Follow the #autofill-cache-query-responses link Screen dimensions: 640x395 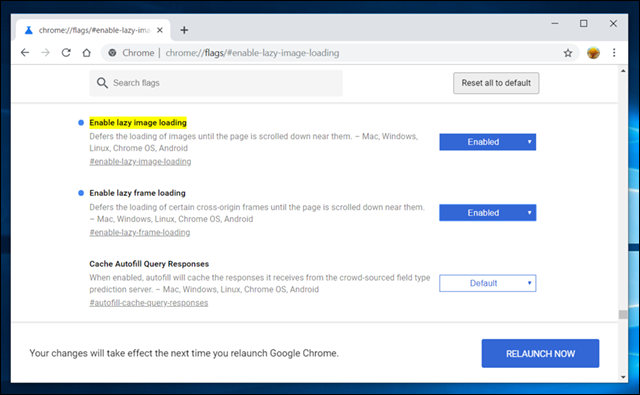tap(149, 303)
